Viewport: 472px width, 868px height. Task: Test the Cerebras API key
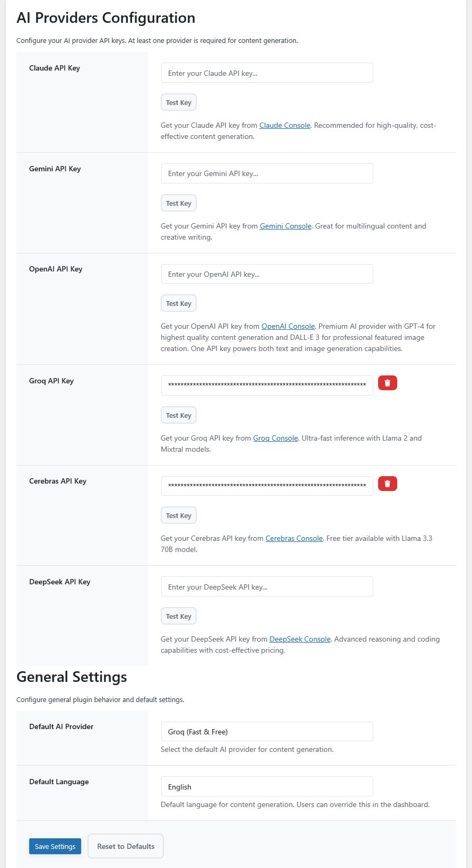[178, 516]
